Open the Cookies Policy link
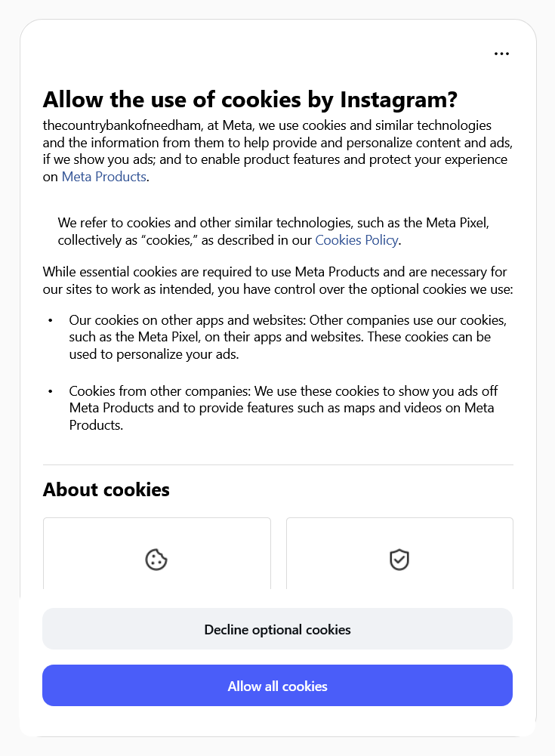Viewport: 555px width, 756px height. point(356,240)
